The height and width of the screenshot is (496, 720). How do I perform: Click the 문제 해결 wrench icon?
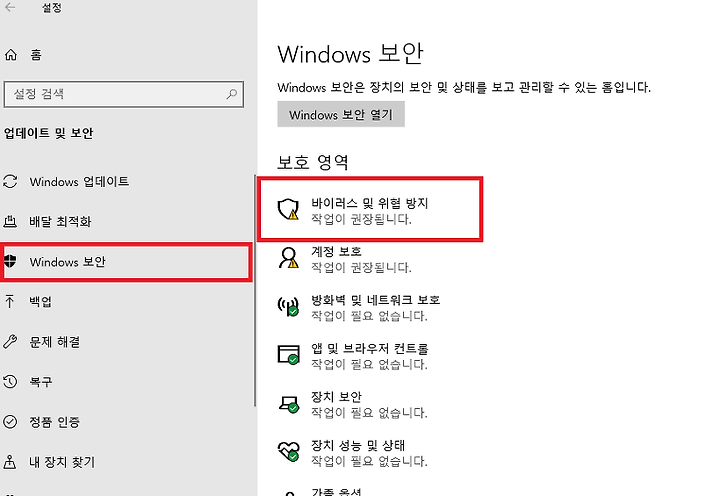pos(10,342)
